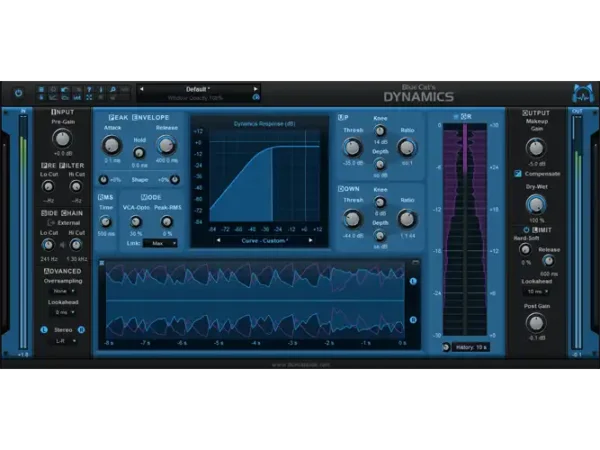Toggle the GR meter header icon
The height and width of the screenshot is (450, 600).
click(456, 116)
